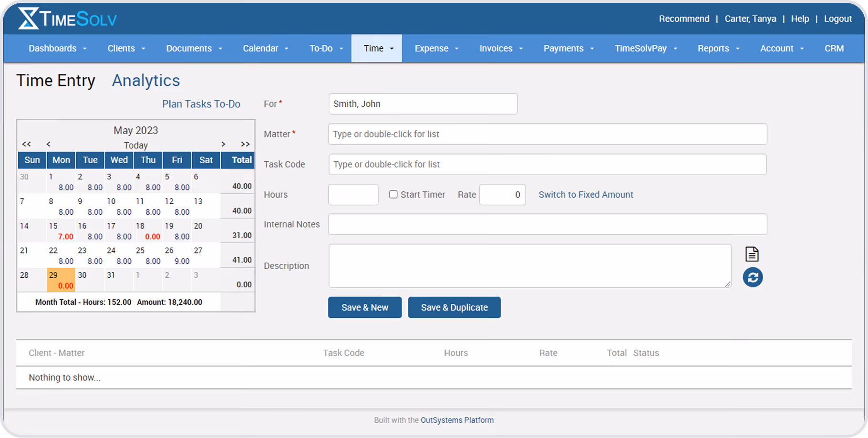This screenshot has height=438, width=868.
Task: Click the Nothing to show... row
Action: tap(434, 377)
